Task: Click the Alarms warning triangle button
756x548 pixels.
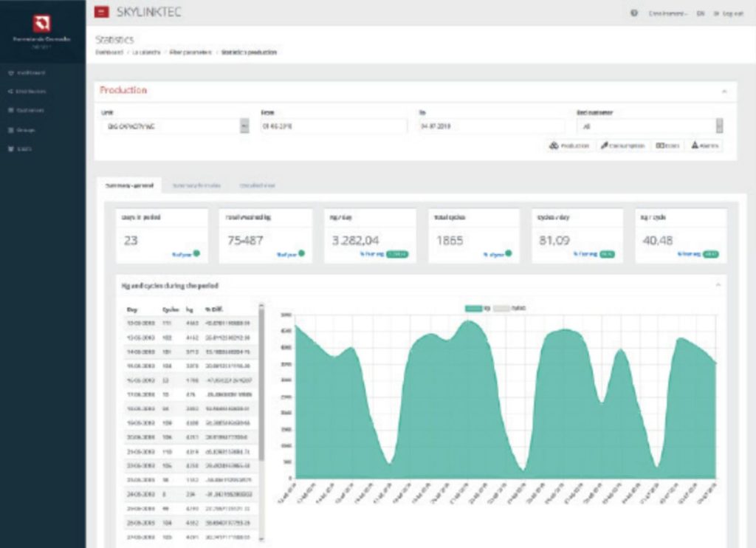Action: tap(706, 145)
